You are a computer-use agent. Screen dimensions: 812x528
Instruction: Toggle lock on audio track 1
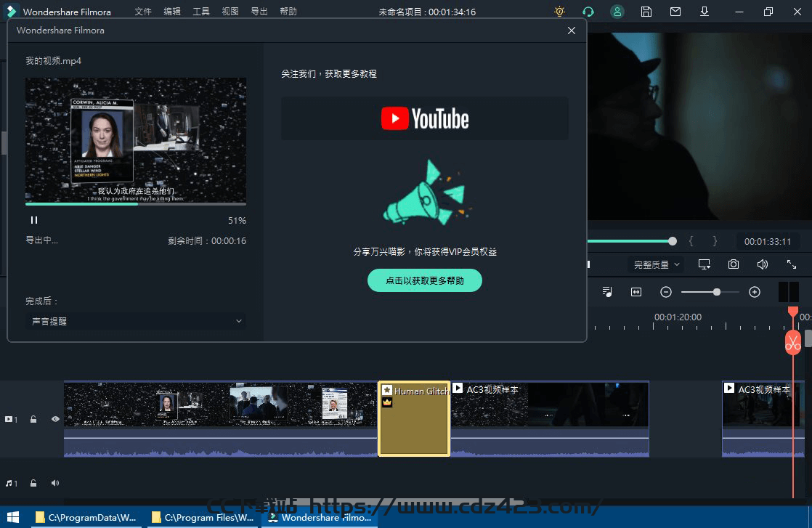coord(33,483)
